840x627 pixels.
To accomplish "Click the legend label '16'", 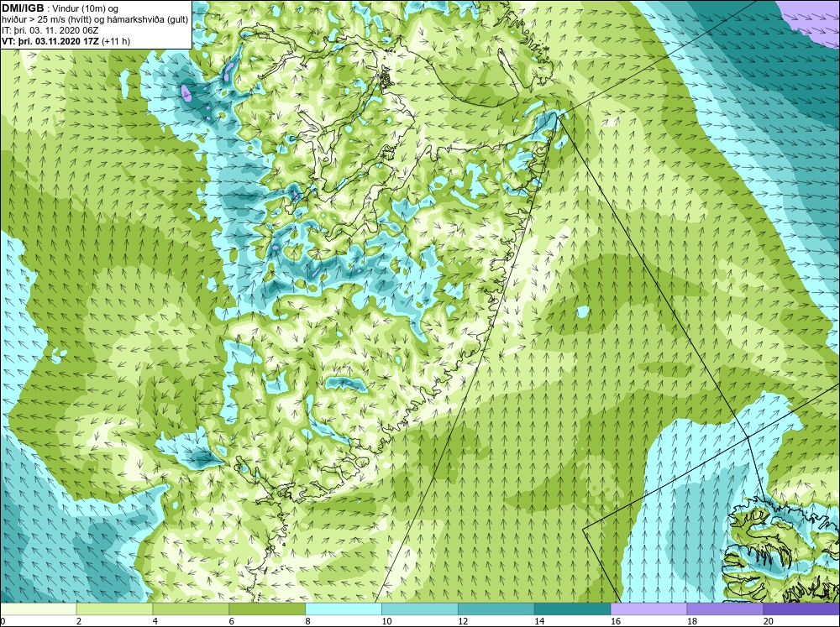I will click(616, 621).
